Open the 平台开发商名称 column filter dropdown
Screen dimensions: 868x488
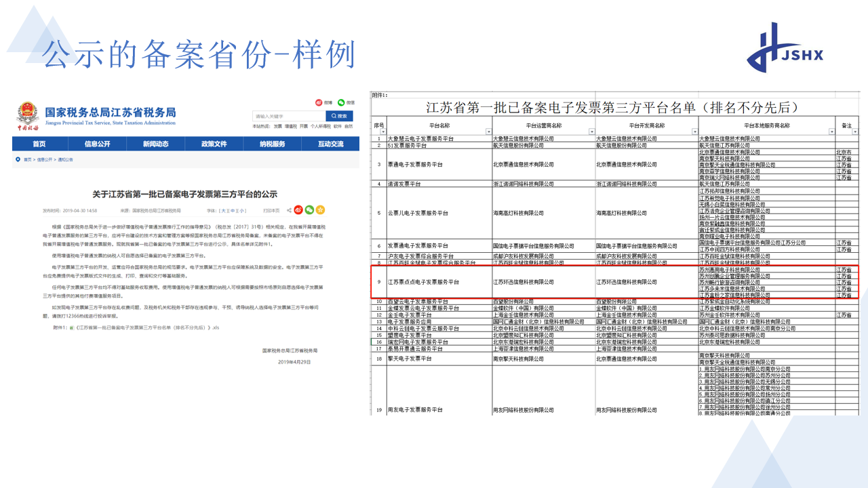(695, 131)
